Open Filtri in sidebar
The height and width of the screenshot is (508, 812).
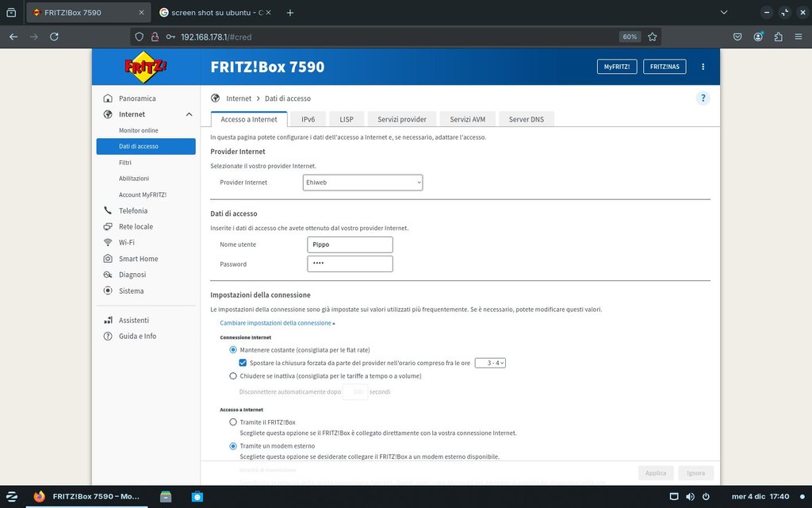pyautogui.click(x=124, y=163)
